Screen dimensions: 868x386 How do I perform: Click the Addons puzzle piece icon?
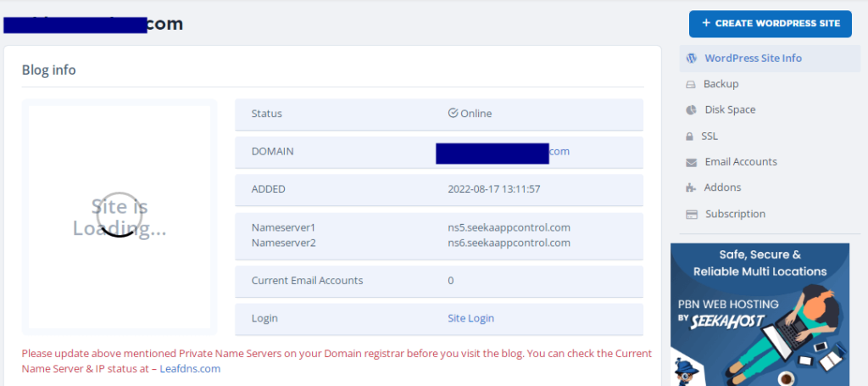click(x=691, y=187)
